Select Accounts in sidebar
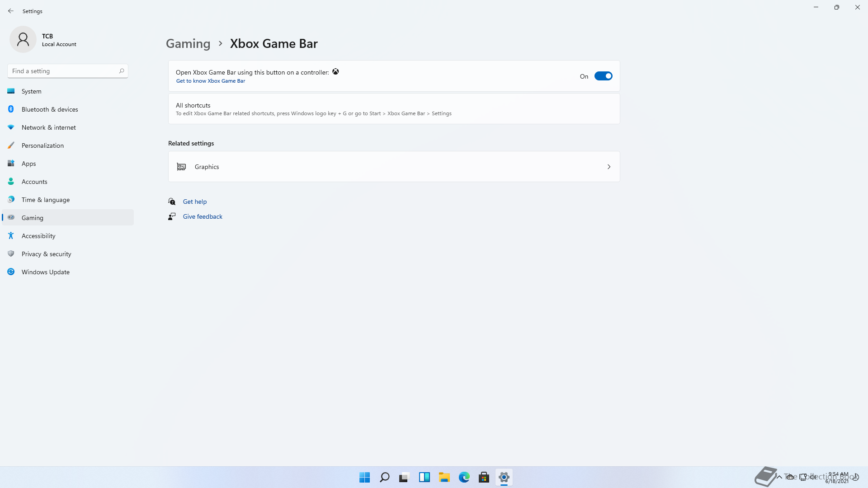 click(x=68, y=182)
